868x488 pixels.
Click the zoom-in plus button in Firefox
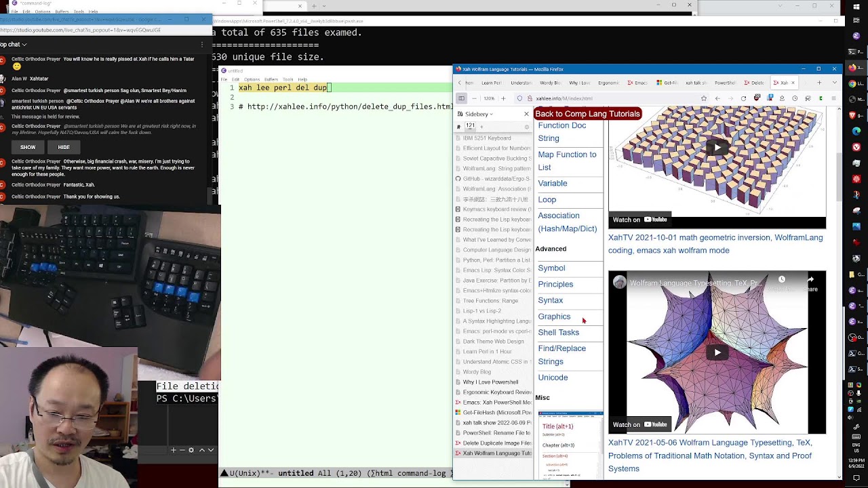coord(503,98)
